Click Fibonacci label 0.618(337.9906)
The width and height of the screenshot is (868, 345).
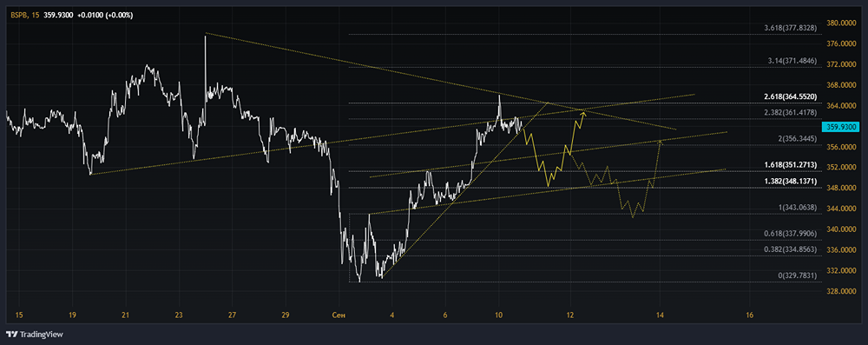coord(791,234)
